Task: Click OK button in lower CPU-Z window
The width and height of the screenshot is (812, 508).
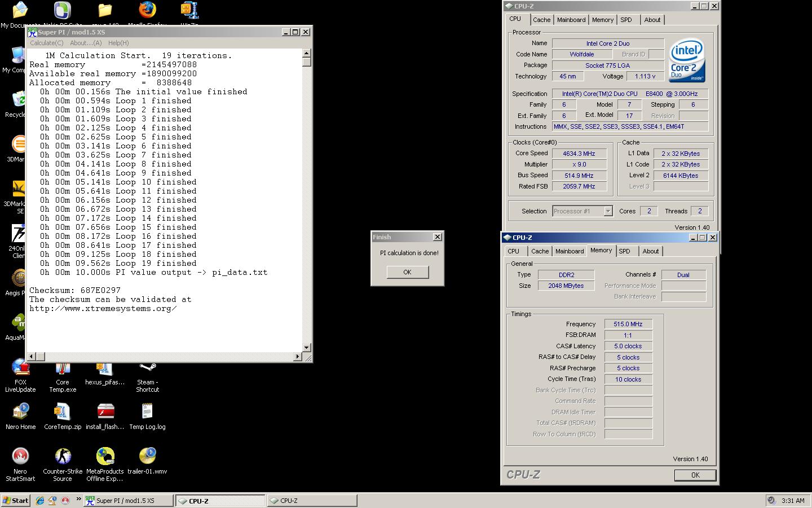Action: pos(695,475)
